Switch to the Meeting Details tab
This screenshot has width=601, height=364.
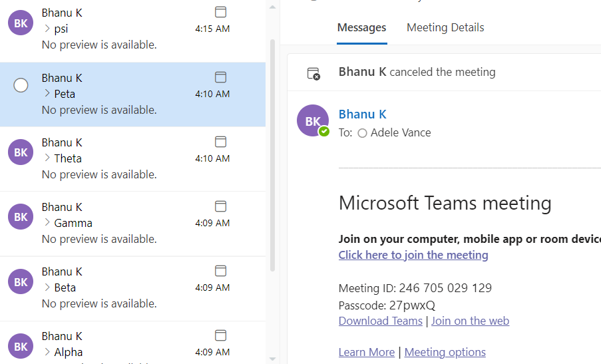[445, 28]
